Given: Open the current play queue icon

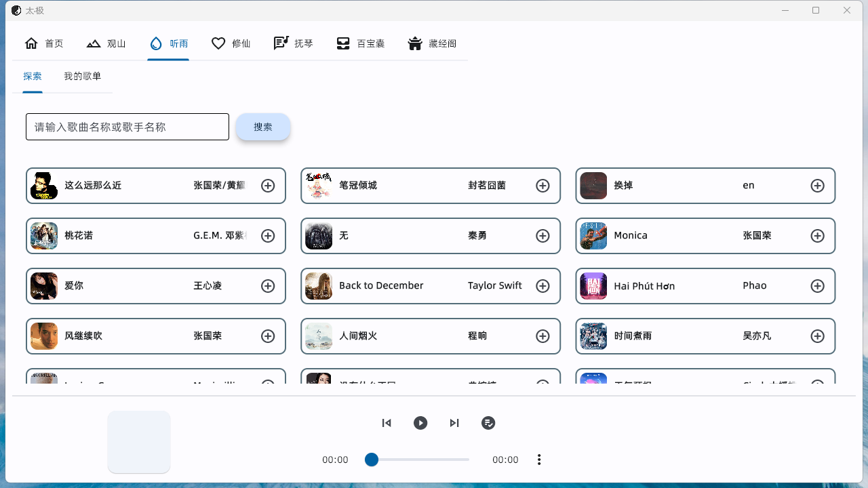Looking at the screenshot, I should (x=488, y=423).
